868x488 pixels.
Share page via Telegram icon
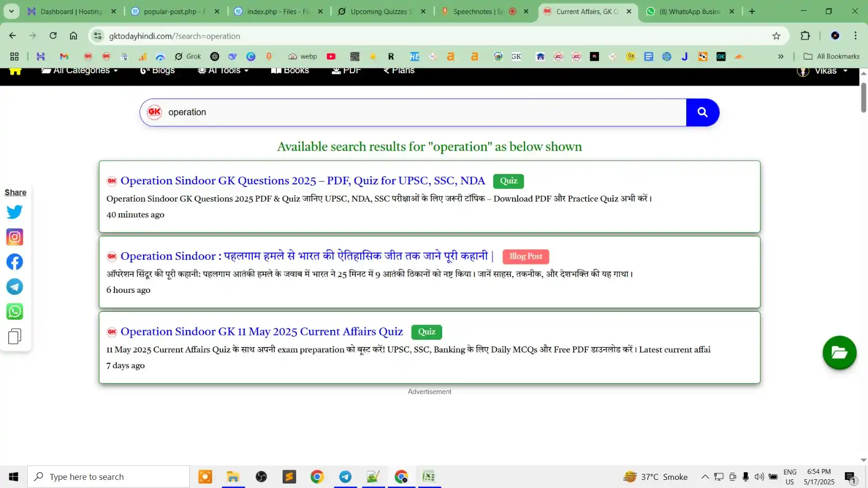coord(15,287)
